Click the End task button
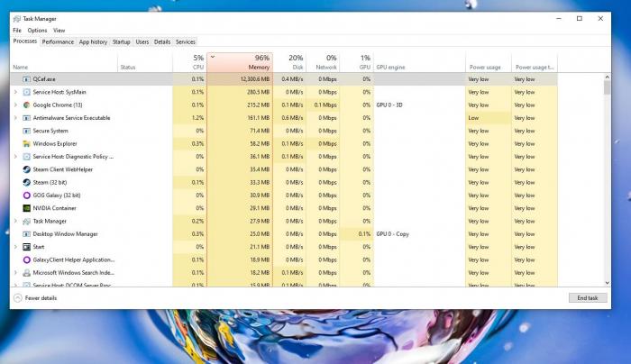Image resolution: width=631 pixels, height=364 pixels. [588, 298]
